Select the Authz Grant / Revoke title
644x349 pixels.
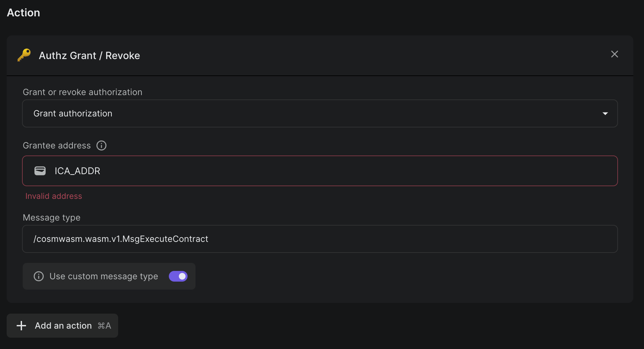pos(89,55)
